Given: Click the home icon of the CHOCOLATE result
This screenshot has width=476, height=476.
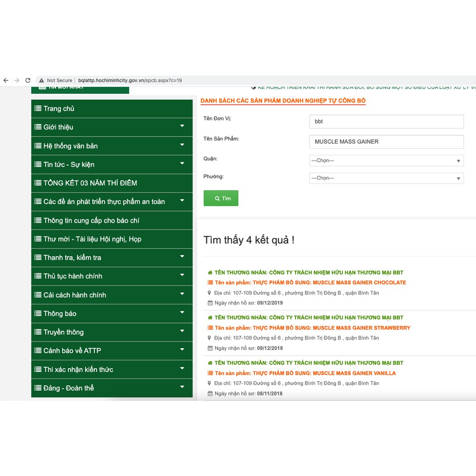Looking at the screenshot, I should point(210,272).
